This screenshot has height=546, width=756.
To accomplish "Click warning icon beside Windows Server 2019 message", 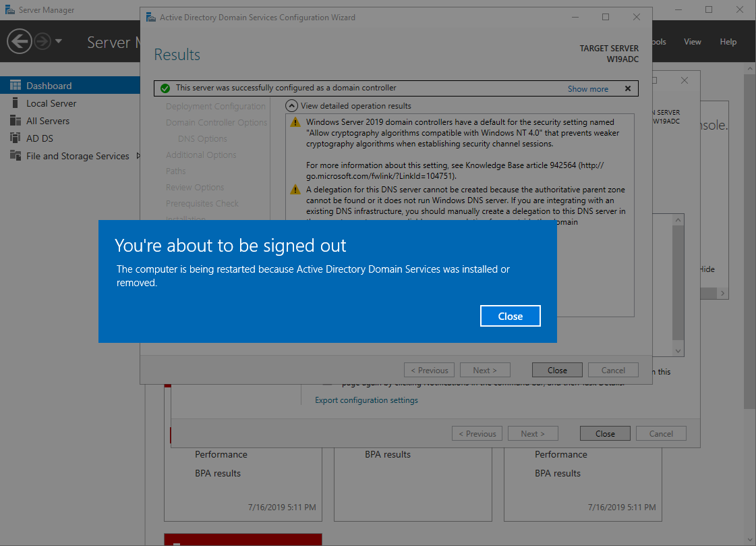I will click(x=295, y=122).
